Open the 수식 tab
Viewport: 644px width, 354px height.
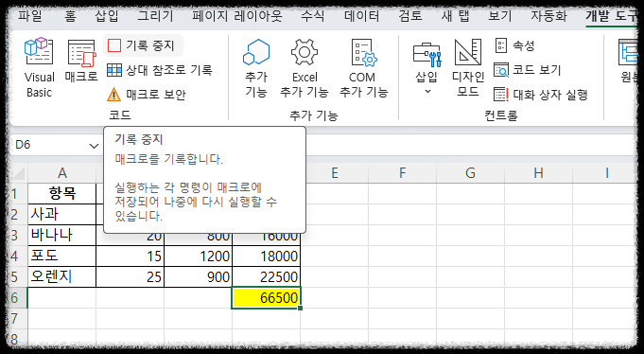tap(313, 16)
